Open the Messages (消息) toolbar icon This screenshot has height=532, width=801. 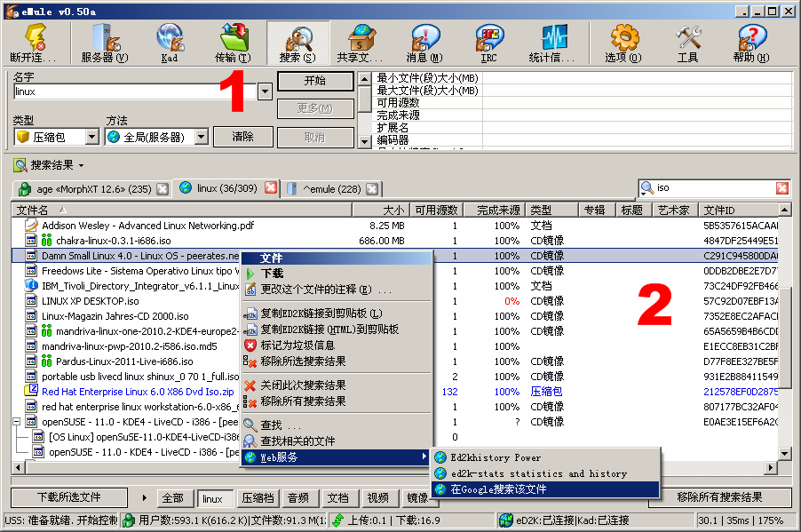424,43
